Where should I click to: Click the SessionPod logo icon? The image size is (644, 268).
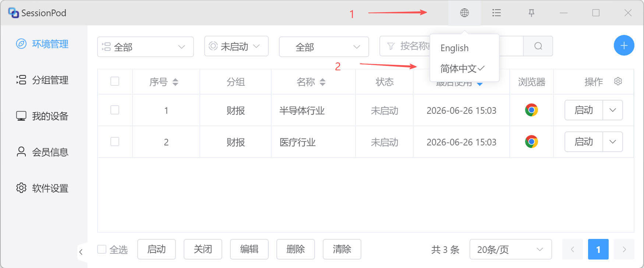[x=14, y=13]
